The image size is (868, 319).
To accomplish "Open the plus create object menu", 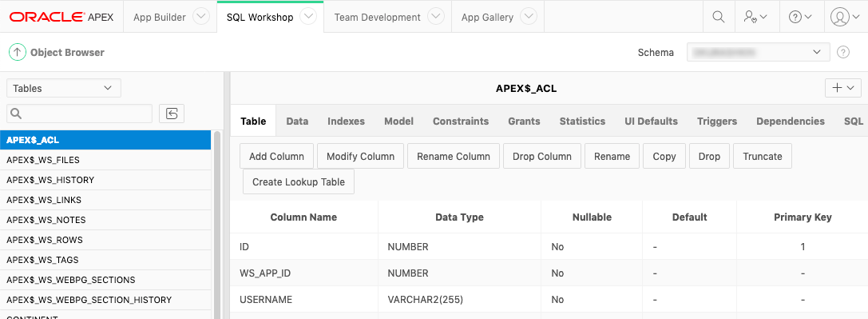I will [x=843, y=87].
